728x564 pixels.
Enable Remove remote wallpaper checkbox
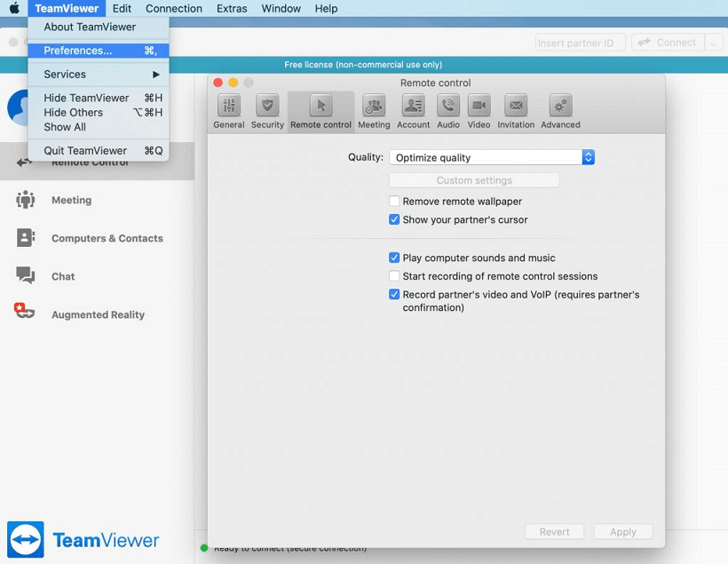[x=394, y=202]
